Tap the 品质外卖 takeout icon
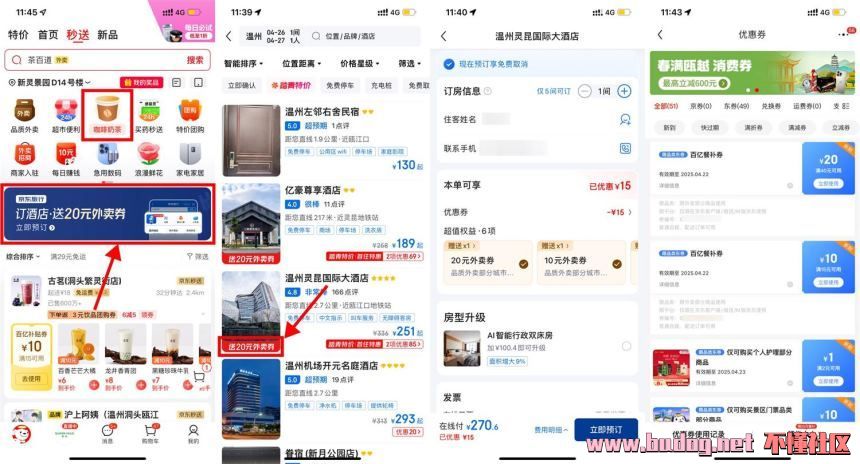 pos(25,116)
